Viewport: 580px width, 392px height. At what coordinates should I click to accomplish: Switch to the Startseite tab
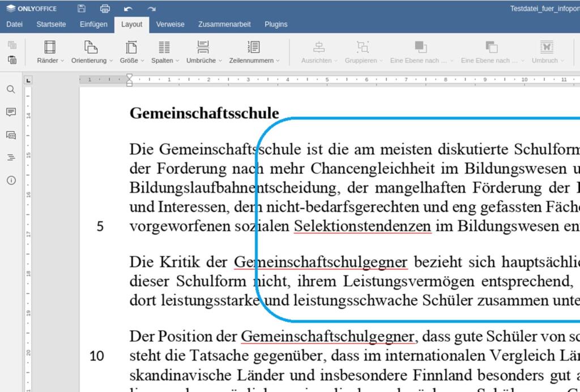51,24
